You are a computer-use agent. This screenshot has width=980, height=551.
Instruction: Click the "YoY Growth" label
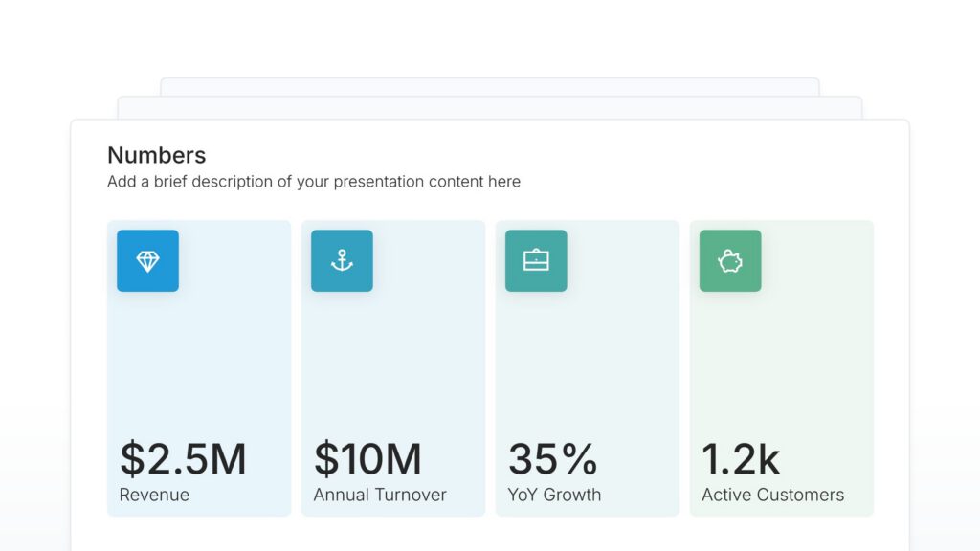pos(554,496)
